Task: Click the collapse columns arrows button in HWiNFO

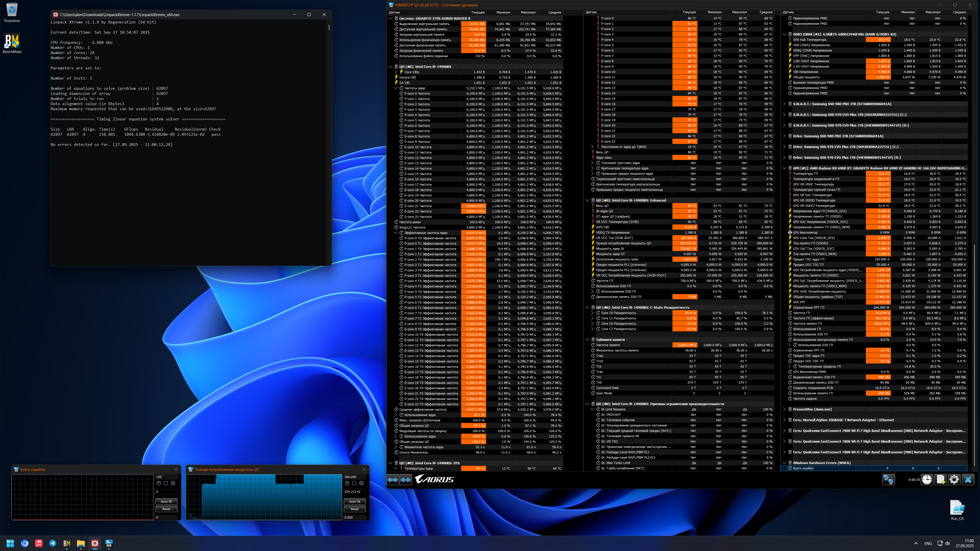Action: (406, 480)
